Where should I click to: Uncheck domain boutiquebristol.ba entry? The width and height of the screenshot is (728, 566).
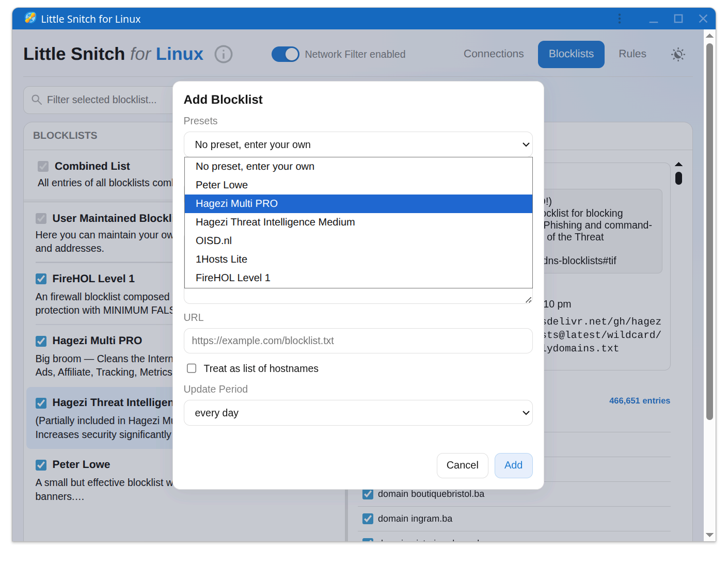(368, 494)
